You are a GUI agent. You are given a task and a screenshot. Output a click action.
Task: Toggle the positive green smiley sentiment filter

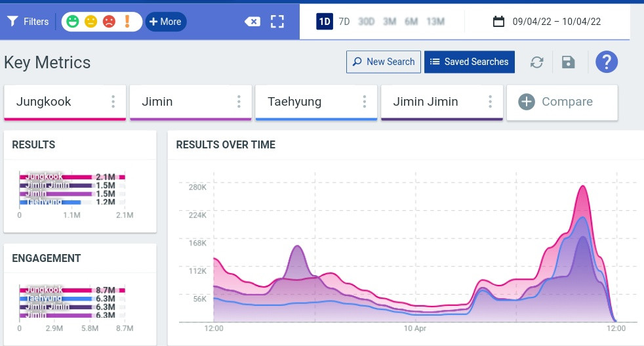(73, 22)
